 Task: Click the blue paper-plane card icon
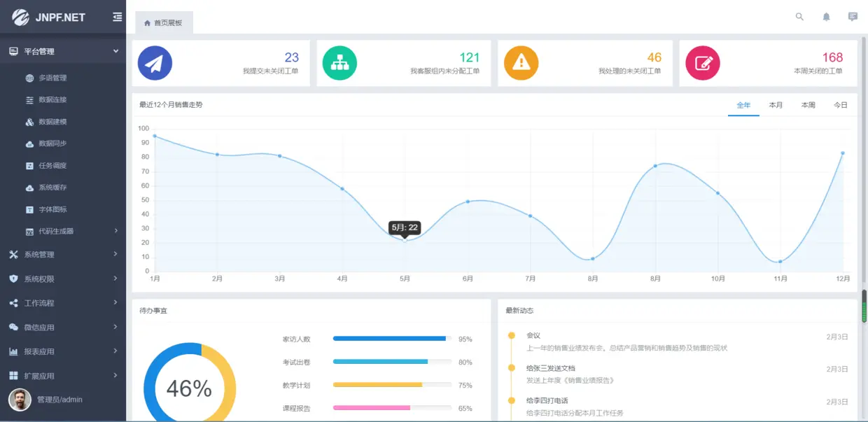(155, 63)
